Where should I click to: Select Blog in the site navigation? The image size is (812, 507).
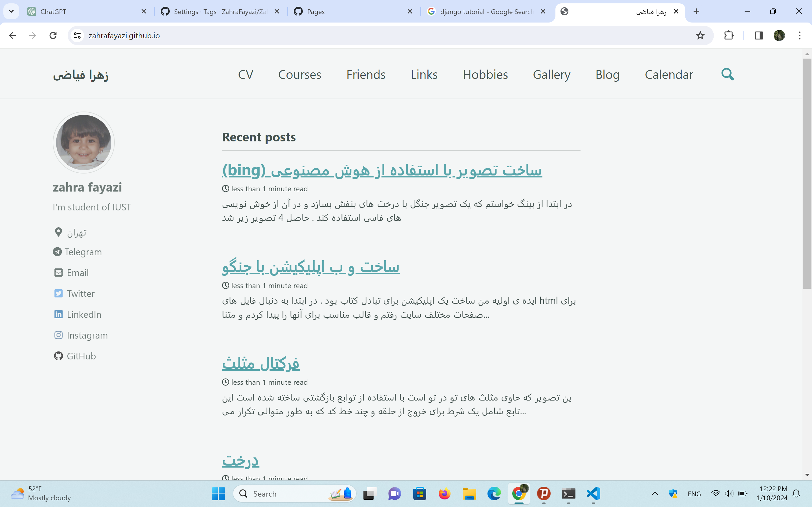(x=607, y=74)
